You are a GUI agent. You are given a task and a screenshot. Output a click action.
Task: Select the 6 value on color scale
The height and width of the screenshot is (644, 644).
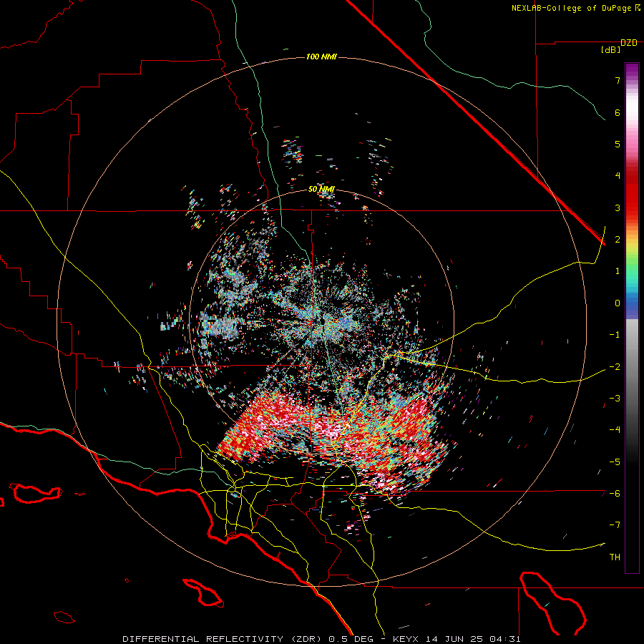point(618,112)
